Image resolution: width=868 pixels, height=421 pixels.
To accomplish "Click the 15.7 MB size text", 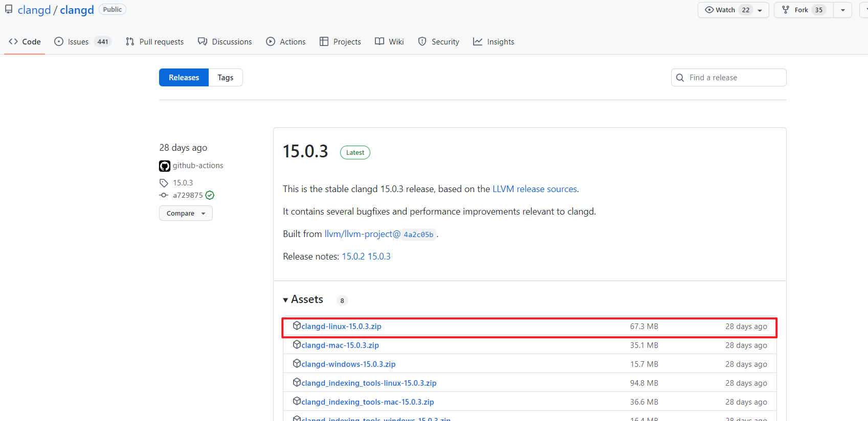I will (644, 364).
